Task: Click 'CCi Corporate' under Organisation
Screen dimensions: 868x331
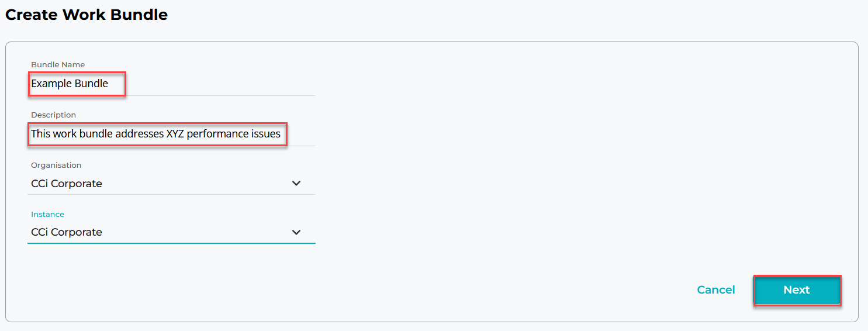Action: (x=67, y=184)
